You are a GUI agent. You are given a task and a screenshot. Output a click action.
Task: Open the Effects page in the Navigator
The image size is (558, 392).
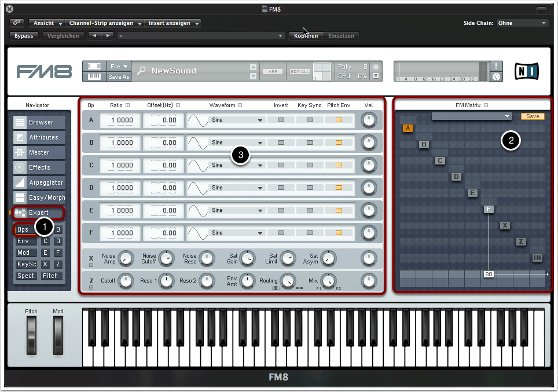pos(39,167)
